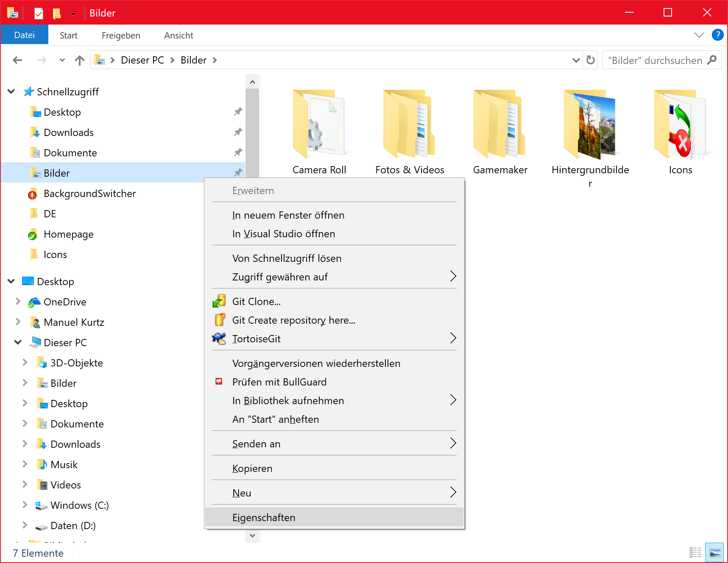
Task: Open customize quick access toolbar dropdown
Action: click(x=73, y=14)
